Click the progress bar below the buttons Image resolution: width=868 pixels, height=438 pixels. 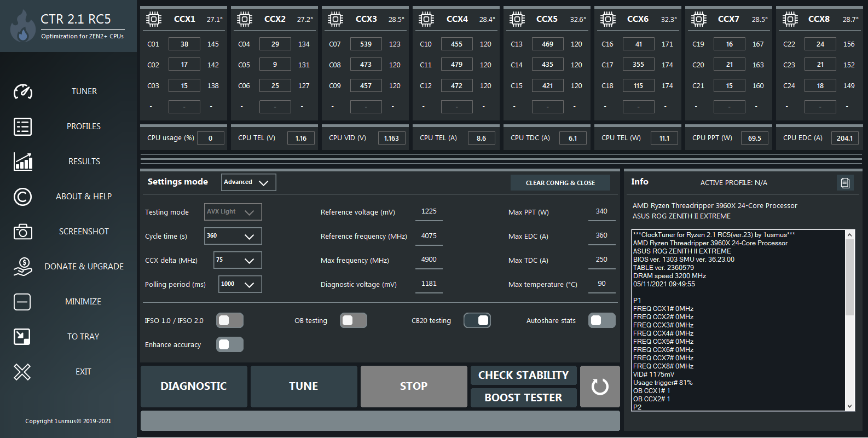380,421
